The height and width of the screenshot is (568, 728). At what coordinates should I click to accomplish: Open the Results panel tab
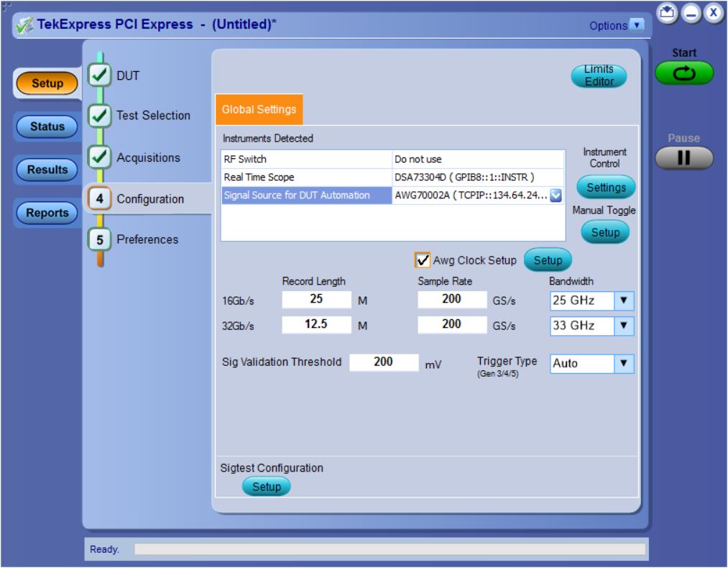[47, 170]
